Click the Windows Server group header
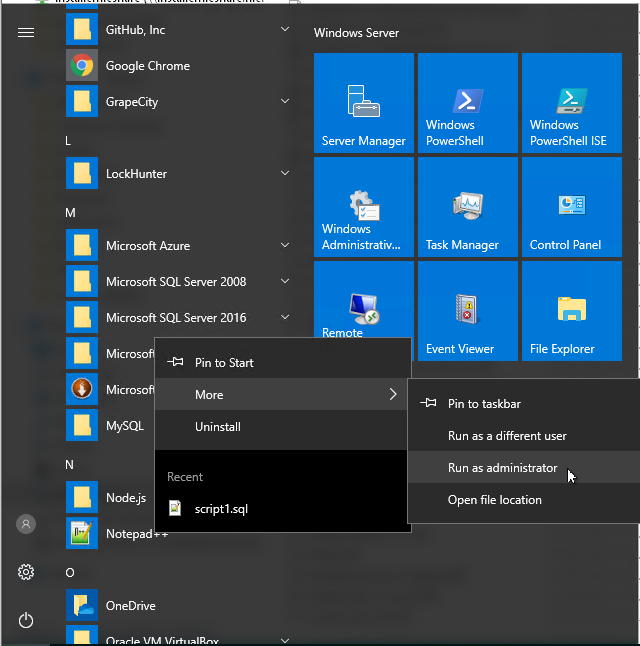 [x=356, y=33]
